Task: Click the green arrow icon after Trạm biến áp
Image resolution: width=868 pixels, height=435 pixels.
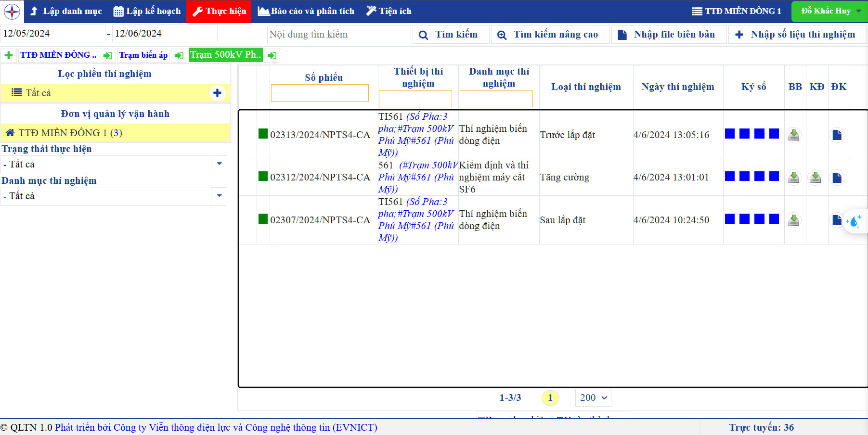Action: click(179, 55)
